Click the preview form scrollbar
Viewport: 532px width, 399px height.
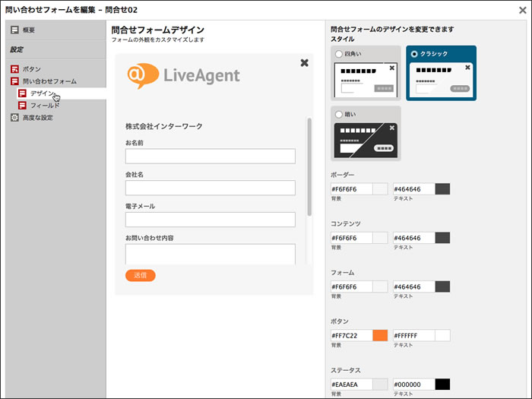pos(309,166)
